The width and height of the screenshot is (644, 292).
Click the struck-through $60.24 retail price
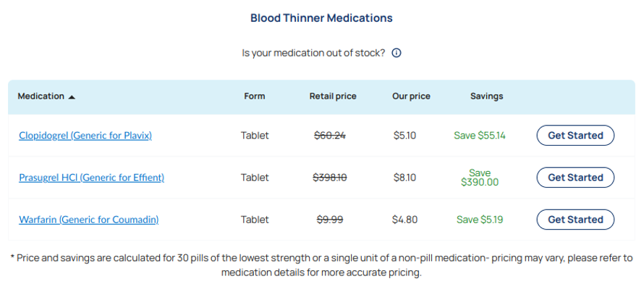[x=330, y=135]
